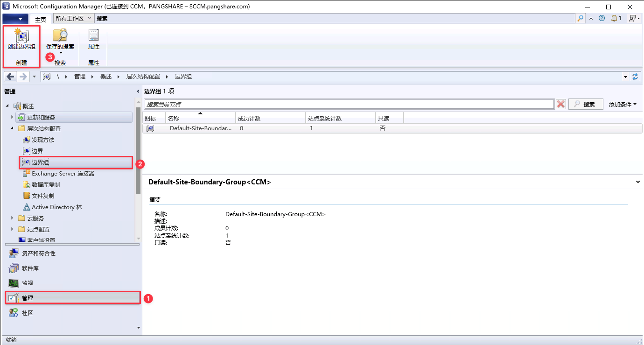Select the Default-Site-Boundary-Group list row
This screenshot has width=644, height=345.
tap(392, 128)
